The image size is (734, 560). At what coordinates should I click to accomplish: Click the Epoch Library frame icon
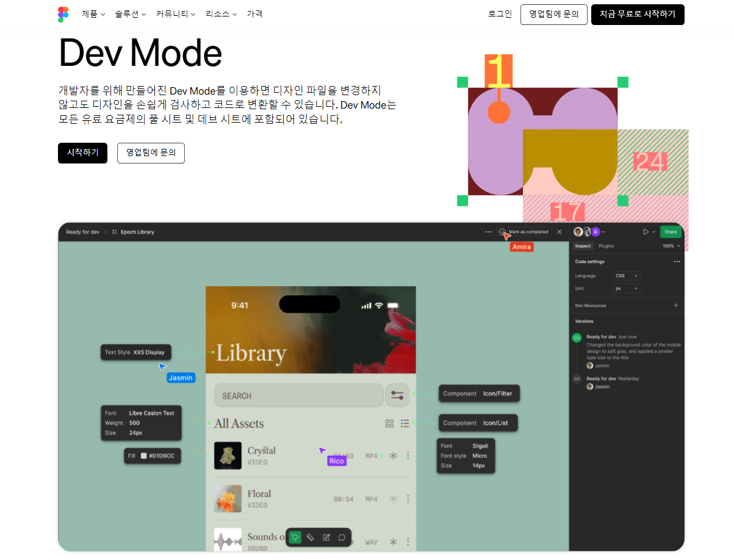[115, 232]
